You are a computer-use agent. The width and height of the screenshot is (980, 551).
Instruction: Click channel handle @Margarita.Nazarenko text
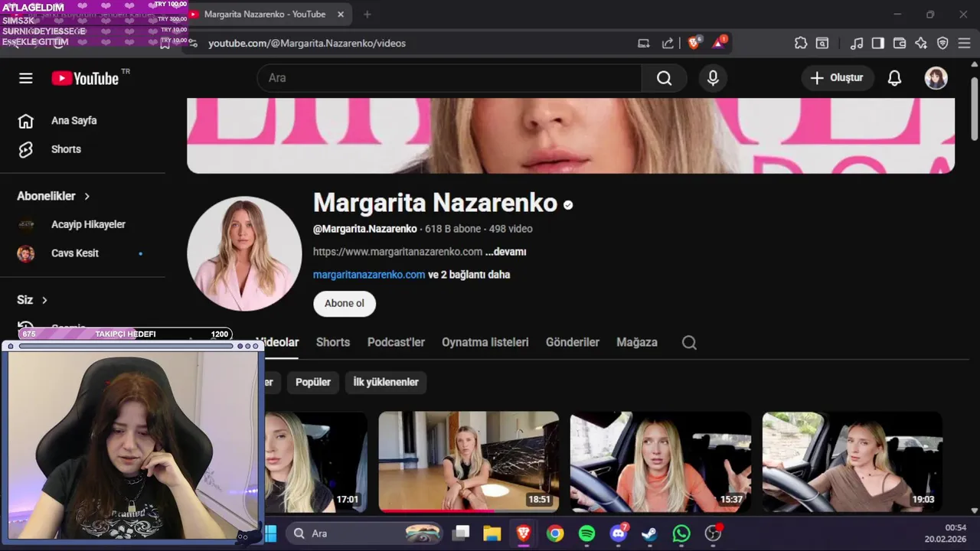[365, 229]
